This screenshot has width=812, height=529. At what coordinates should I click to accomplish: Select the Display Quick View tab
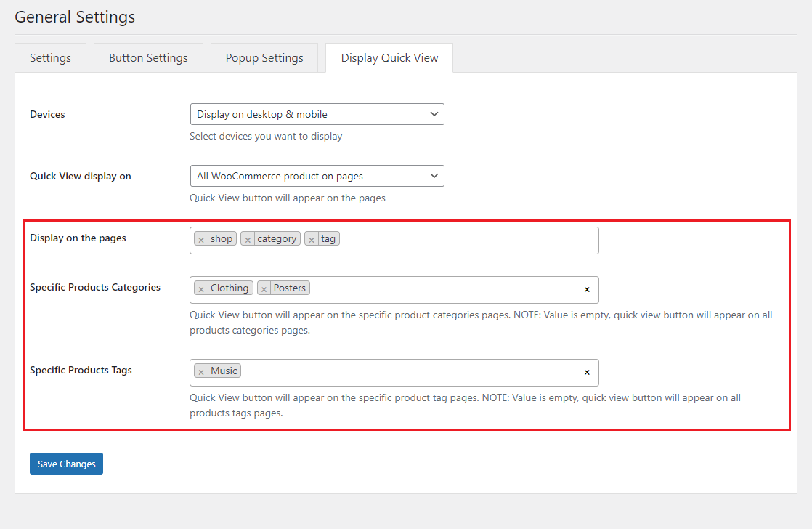(389, 58)
